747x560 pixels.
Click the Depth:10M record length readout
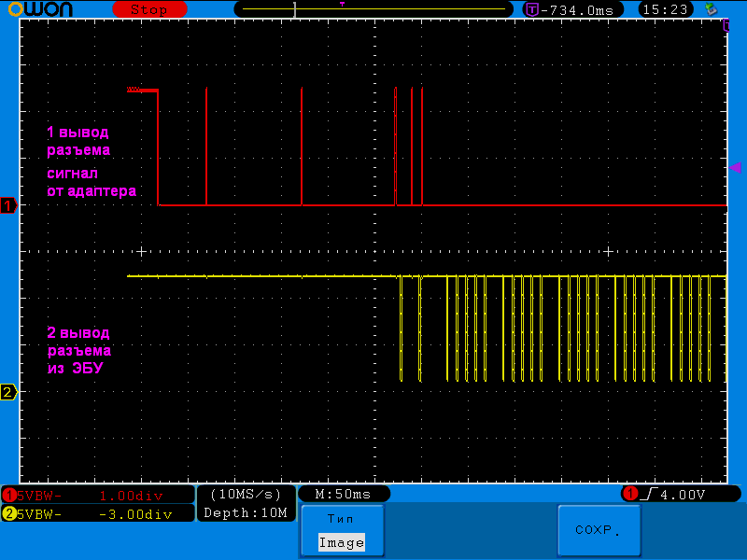point(246,512)
